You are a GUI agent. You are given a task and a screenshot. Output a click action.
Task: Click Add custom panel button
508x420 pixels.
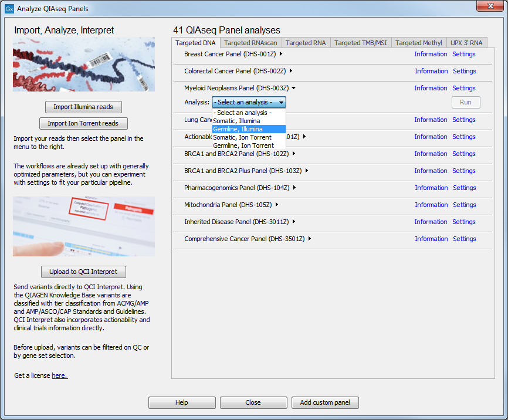point(325,402)
